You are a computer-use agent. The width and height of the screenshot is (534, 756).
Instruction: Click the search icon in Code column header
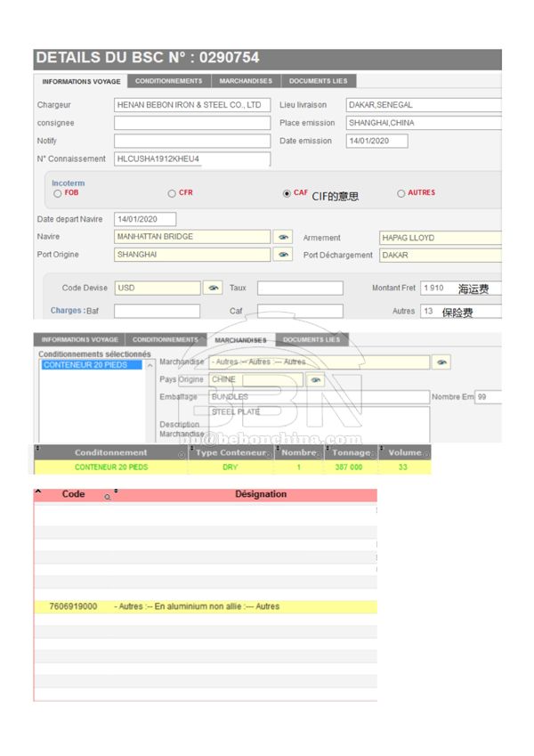(108, 497)
